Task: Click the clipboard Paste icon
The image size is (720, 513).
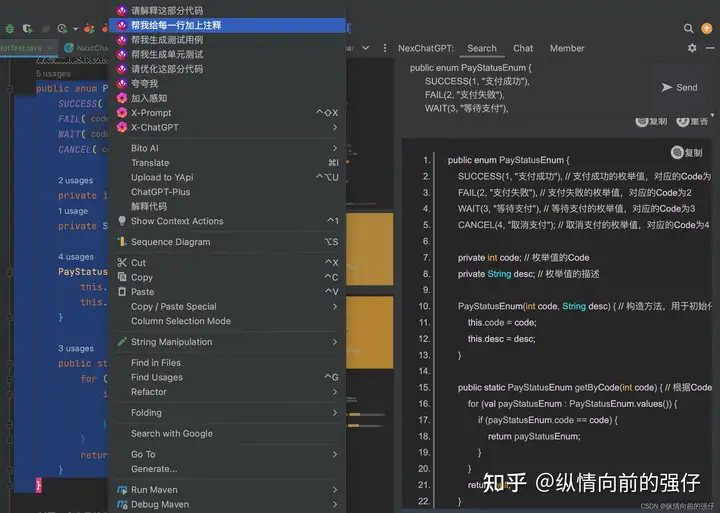Action: pyautogui.click(x=122, y=292)
